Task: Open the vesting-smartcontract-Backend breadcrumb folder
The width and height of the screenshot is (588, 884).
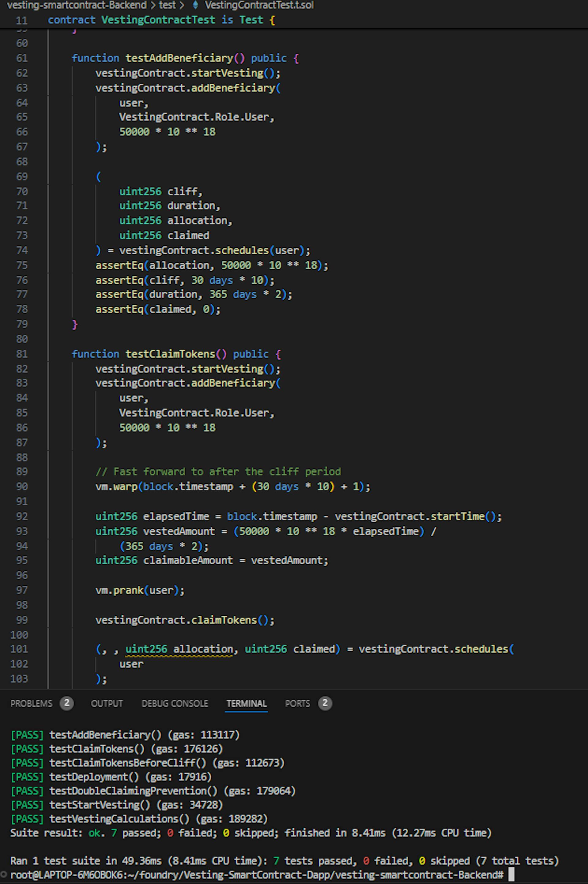Action: [77, 5]
